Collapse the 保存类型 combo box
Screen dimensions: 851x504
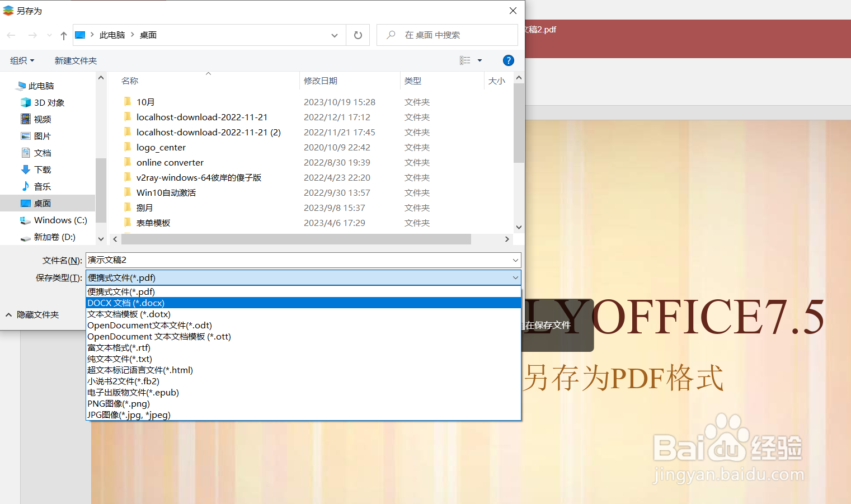click(515, 277)
